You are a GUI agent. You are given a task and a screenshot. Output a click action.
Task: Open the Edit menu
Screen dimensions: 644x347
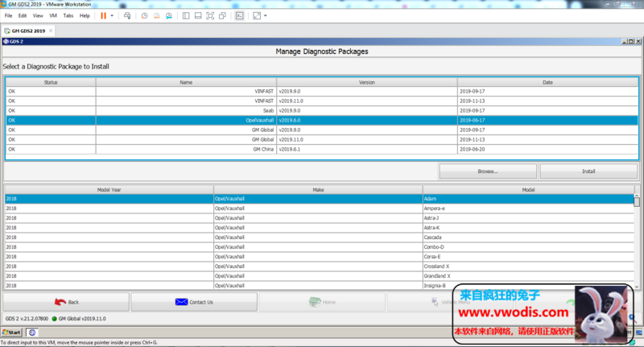[23, 15]
